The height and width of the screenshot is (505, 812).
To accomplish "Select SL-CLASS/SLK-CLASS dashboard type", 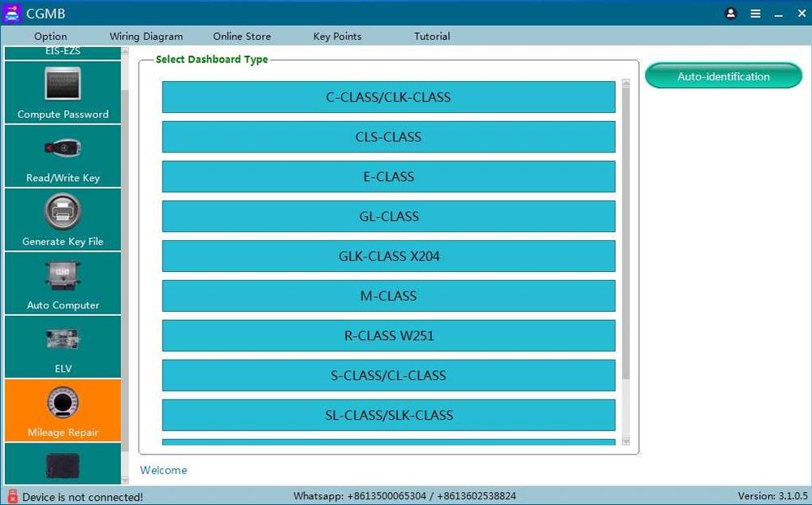I will pyautogui.click(x=388, y=415).
